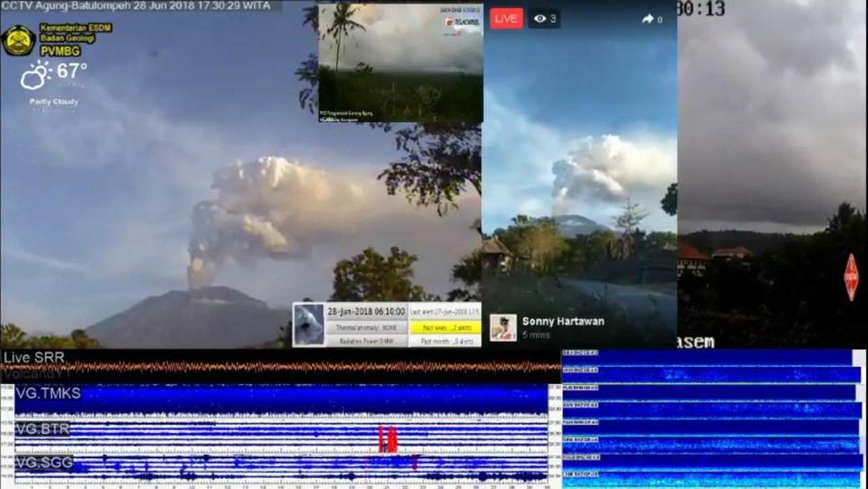Select the yellow Past week alerts cell

445,327
